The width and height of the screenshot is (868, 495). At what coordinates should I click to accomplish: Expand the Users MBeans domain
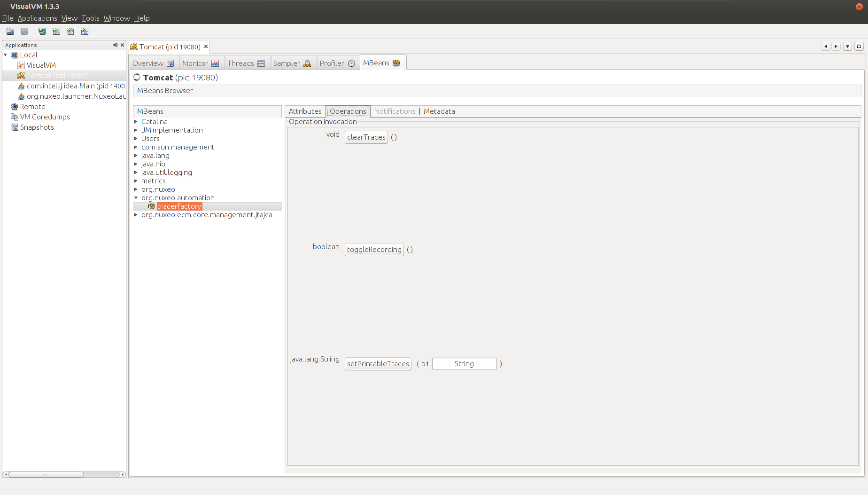click(x=136, y=139)
